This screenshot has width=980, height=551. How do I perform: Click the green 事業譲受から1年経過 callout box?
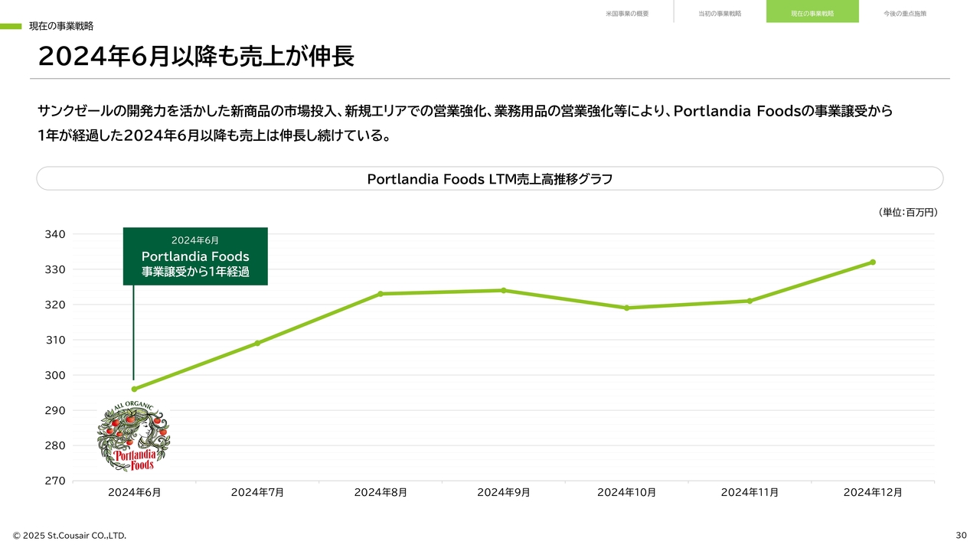point(195,256)
